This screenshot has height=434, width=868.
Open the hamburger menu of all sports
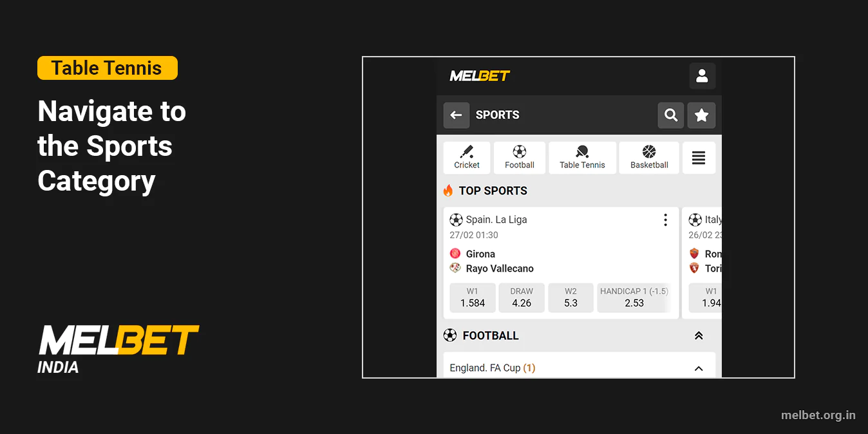[x=699, y=157]
